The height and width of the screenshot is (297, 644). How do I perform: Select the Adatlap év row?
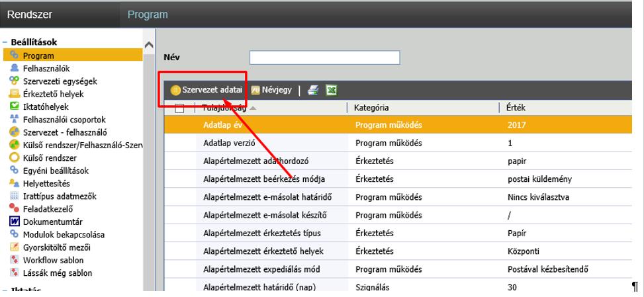[398, 125]
